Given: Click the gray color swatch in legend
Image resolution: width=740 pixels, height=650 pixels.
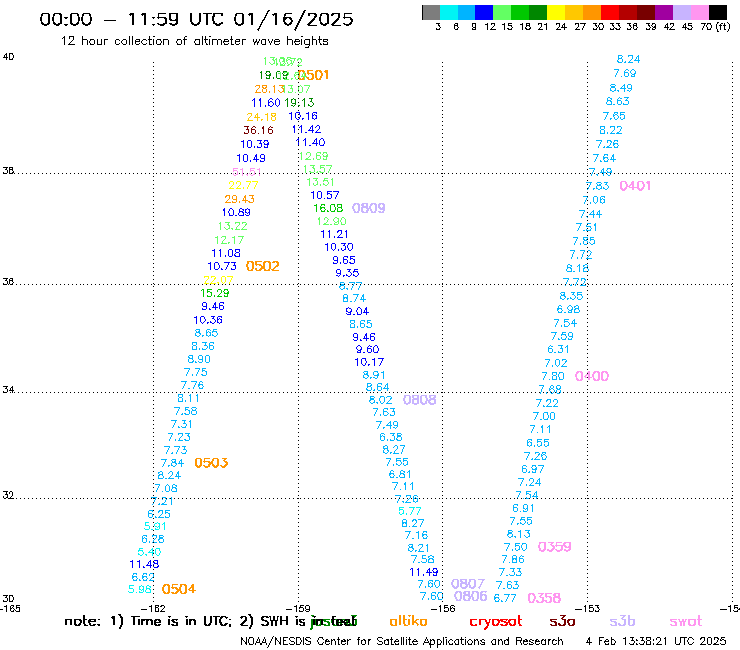Looking at the screenshot, I should coord(431,12).
